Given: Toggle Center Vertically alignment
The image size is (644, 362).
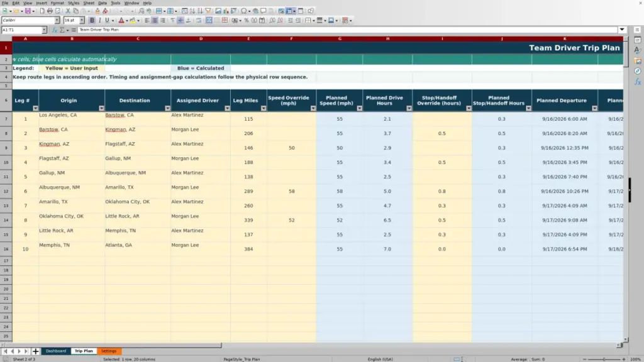Looking at the screenshot, I should (x=180, y=21).
